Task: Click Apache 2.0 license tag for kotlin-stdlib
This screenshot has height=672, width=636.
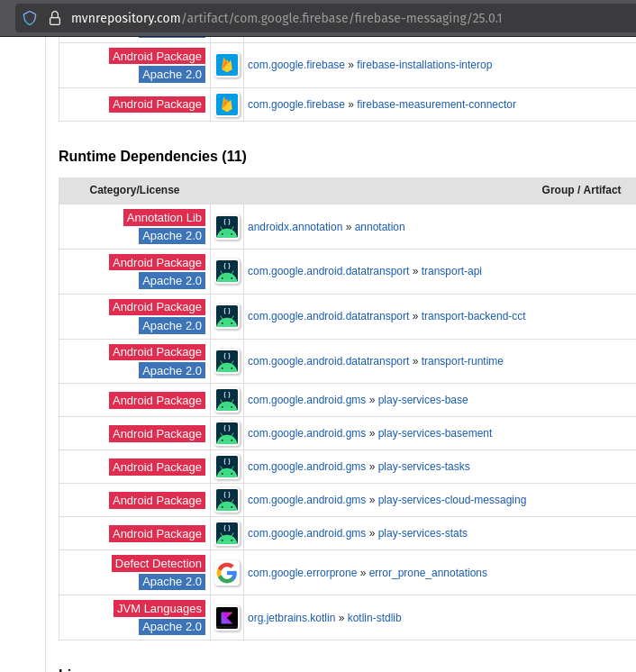Action: coord(171,627)
